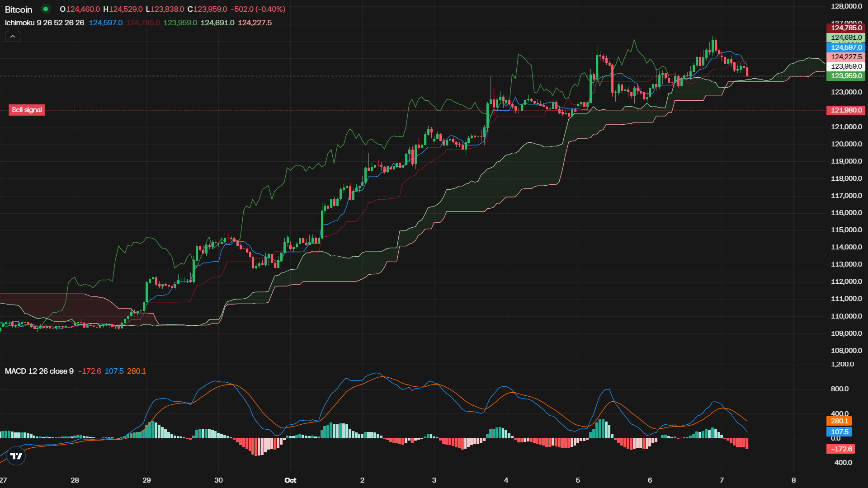
Task: Click the 108,000.0 price axis label
Action: pyautogui.click(x=846, y=351)
